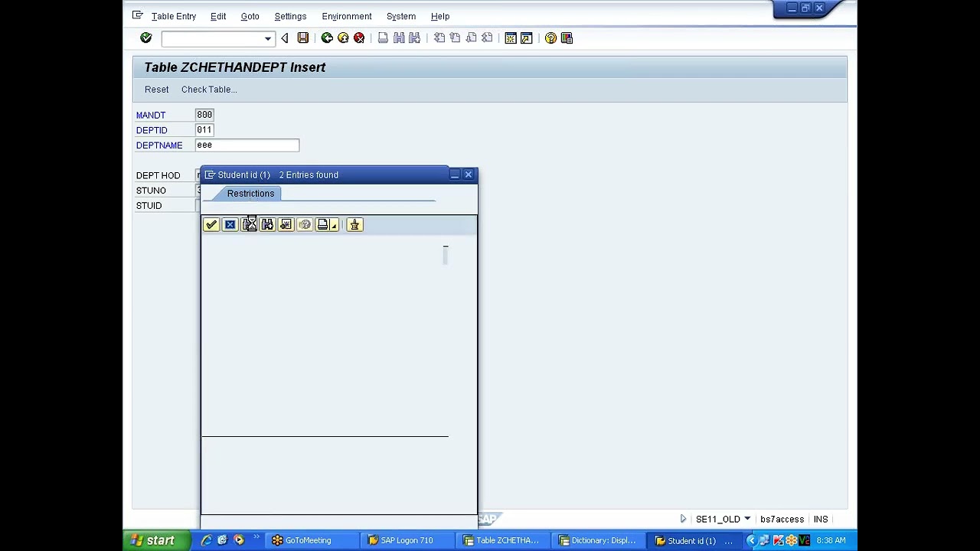The image size is (980, 551).
Task: Switch to Dictionary: Displ... taskbar window
Action: tap(597, 540)
